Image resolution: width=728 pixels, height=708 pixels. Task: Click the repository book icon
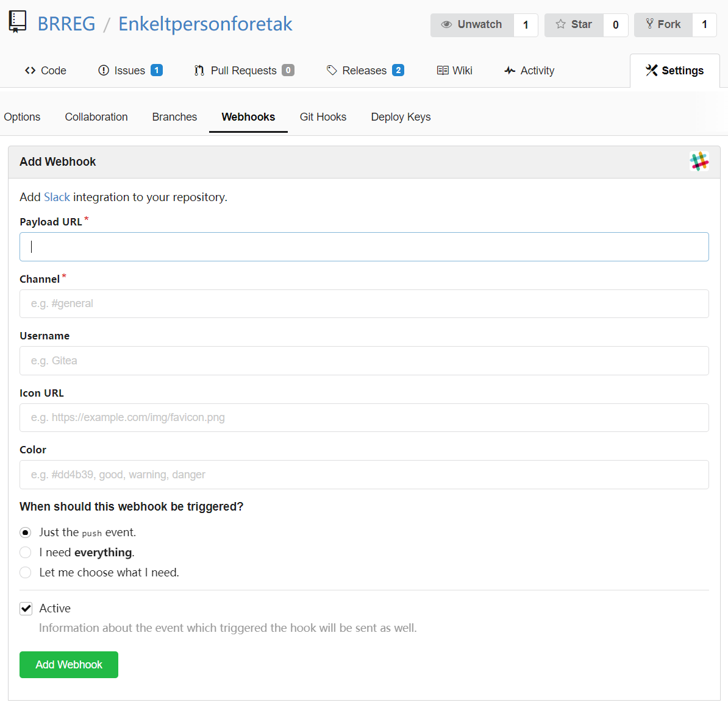pyautogui.click(x=18, y=23)
